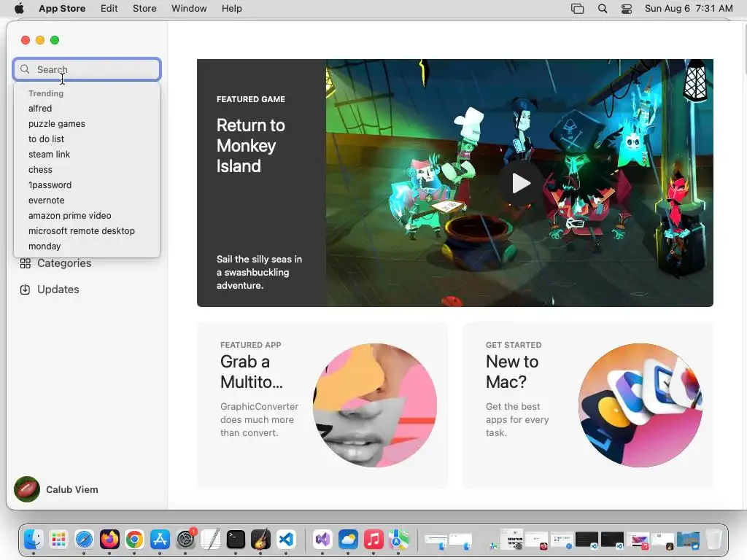Open Finder from the Dock
The image size is (747, 560).
click(x=34, y=540)
